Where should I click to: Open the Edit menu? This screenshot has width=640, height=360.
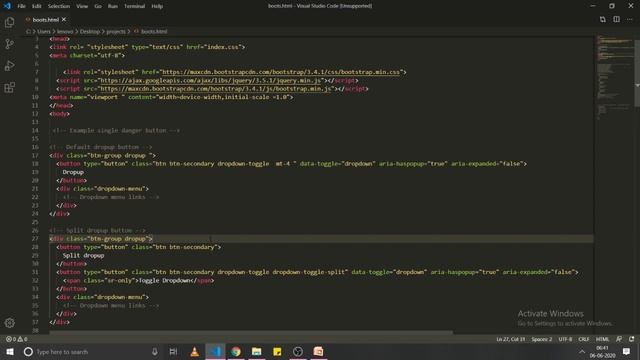pyautogui.click(x=36, y=6)
